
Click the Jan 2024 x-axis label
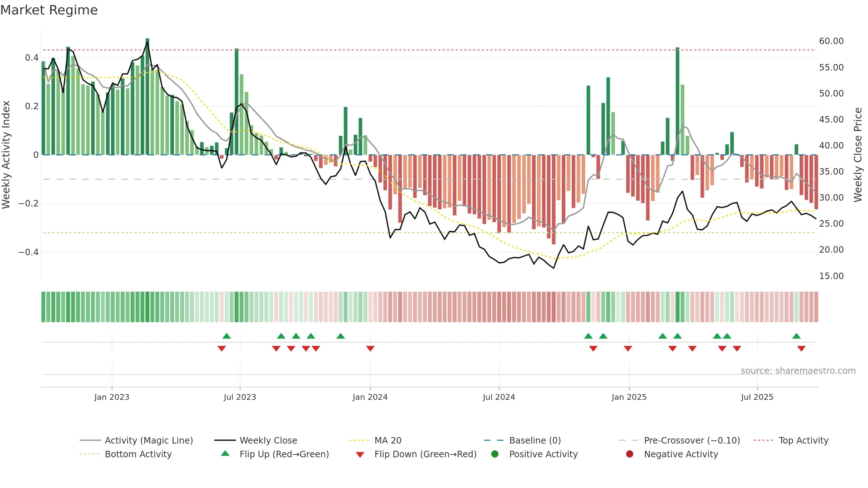tap(370, 397)
